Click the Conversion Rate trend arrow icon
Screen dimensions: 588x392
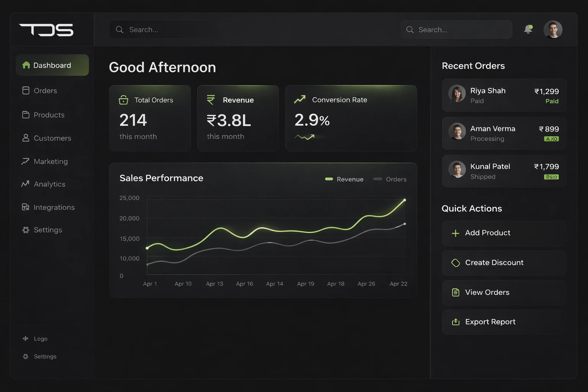300,100
